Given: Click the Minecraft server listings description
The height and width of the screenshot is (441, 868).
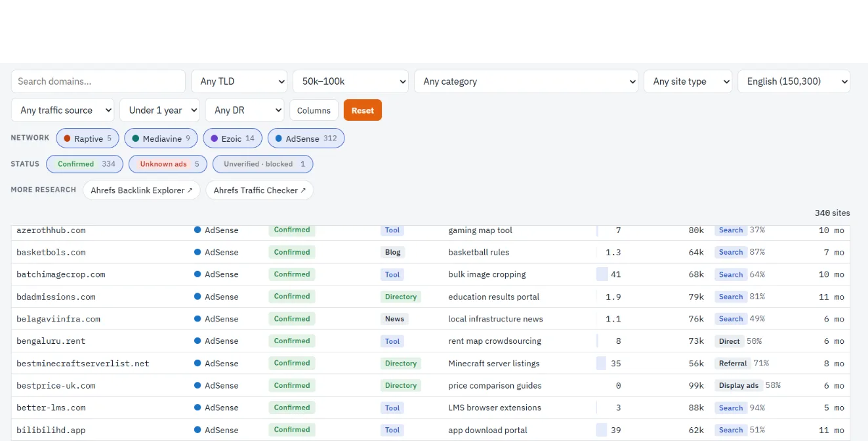Looking at the screenshot, I should (x=494, y=364).
